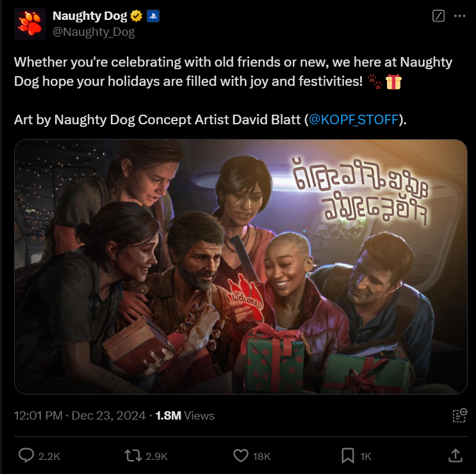Bookmark this post

click(348, 456)
